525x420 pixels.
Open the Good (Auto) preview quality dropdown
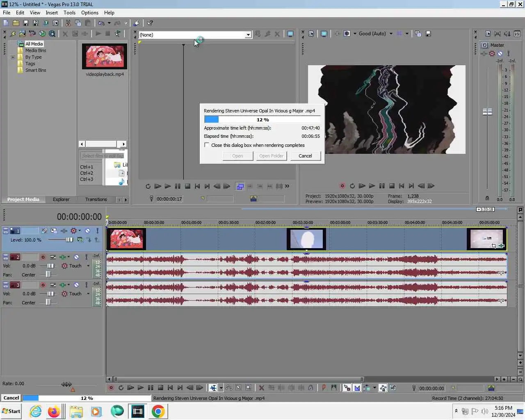(391, 34)
